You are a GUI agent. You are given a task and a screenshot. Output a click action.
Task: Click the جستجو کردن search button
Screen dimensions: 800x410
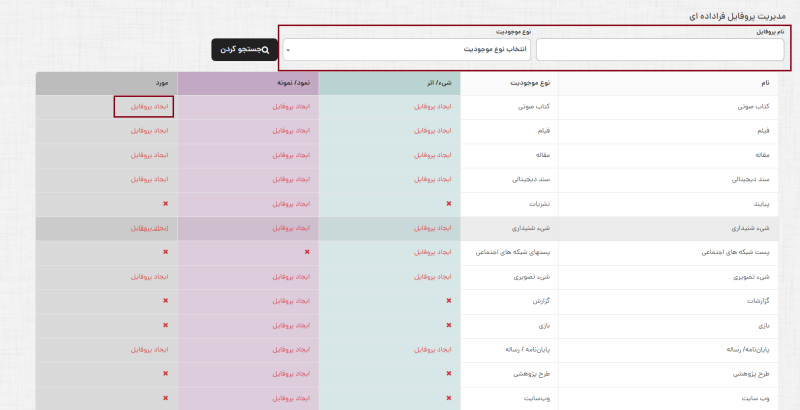tap(243, 49)
